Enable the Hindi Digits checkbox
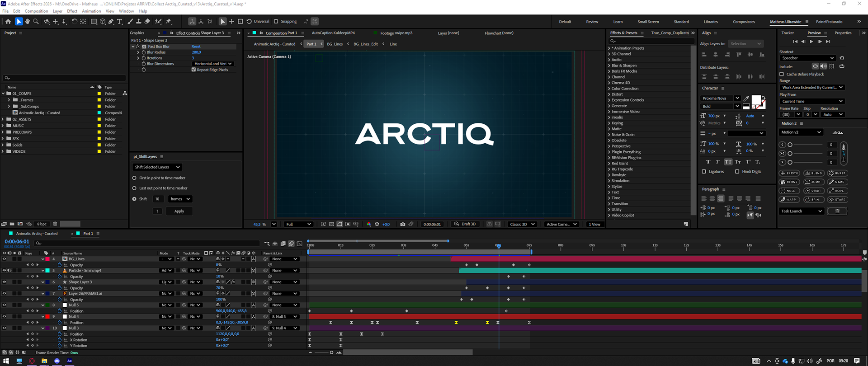This screenshot has height=366, width=868. tap(737, 172)
